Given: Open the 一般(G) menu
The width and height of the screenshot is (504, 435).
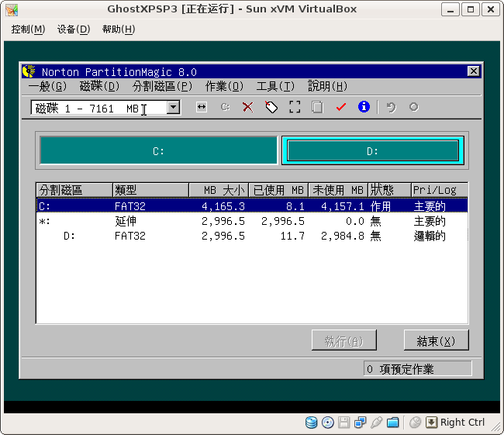Looking at the screenshot, I should pos(47,86).
